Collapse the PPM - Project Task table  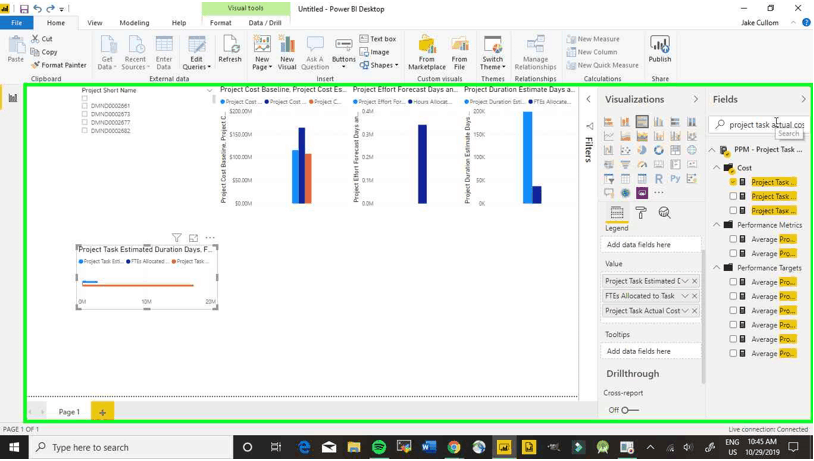[x=712, y=150]
